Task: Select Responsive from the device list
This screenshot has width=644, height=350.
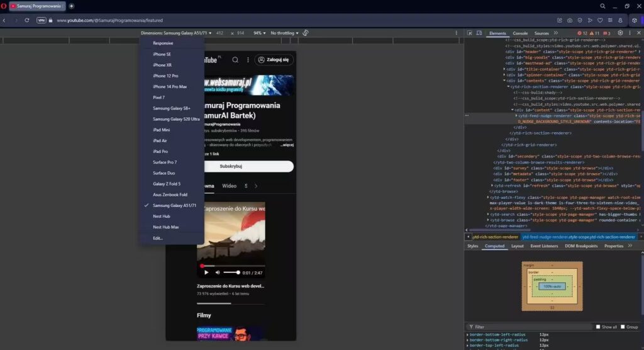Action: (x=163, y=43)
